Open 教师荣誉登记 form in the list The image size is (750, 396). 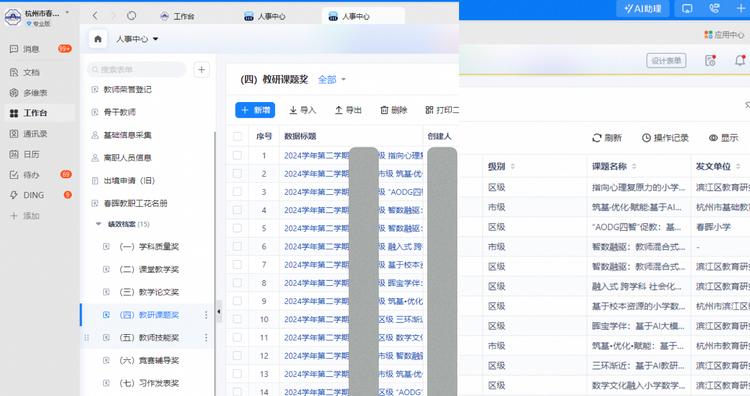(127, 89)
